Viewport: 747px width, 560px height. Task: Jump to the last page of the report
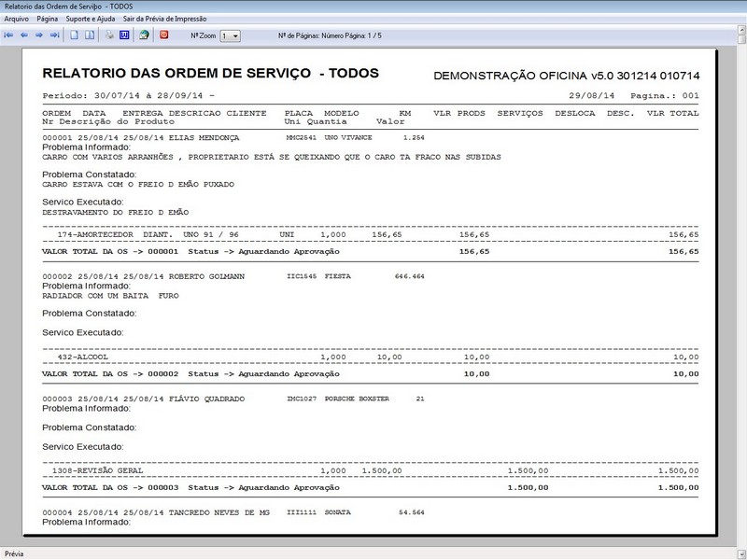[55, 35]
